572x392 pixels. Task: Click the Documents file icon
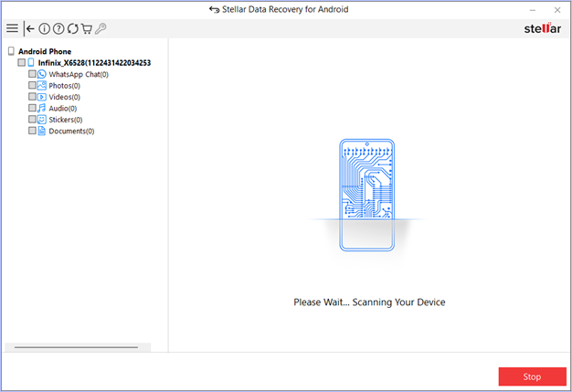pyautogui.click(x=42, y=131)
